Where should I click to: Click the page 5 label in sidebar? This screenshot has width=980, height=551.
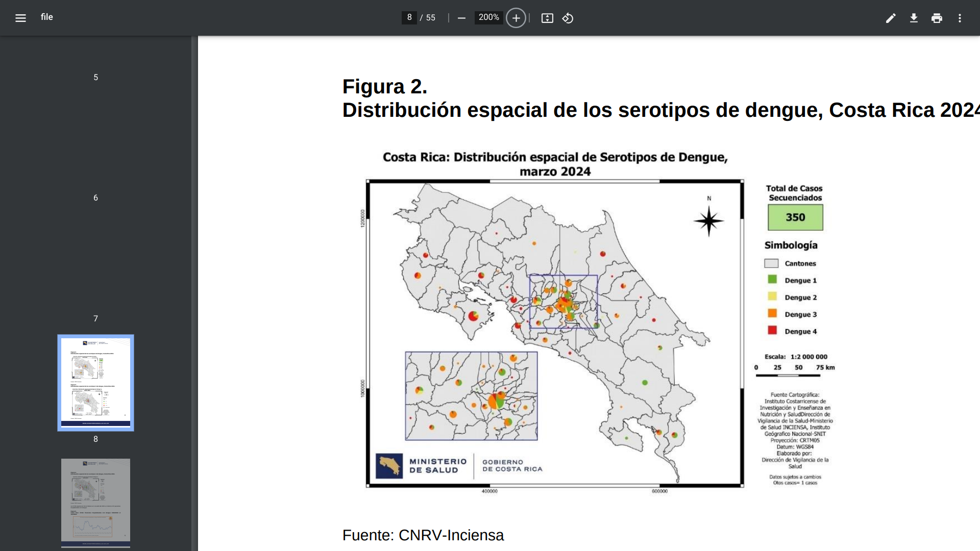(95, 77)
